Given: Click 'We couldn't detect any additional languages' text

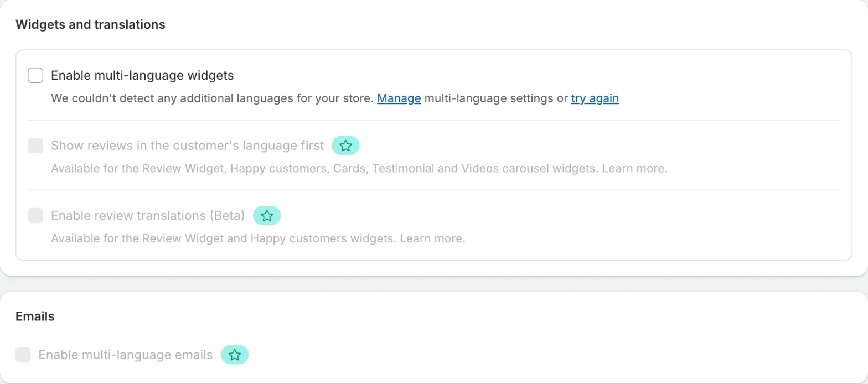Looking at the screenshot, I should (213, 98).
